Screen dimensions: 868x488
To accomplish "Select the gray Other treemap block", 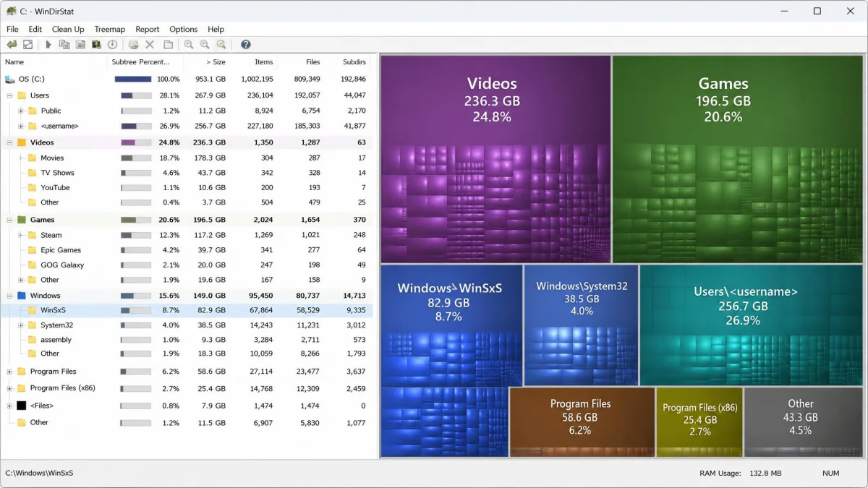I will tap(805, 421).
